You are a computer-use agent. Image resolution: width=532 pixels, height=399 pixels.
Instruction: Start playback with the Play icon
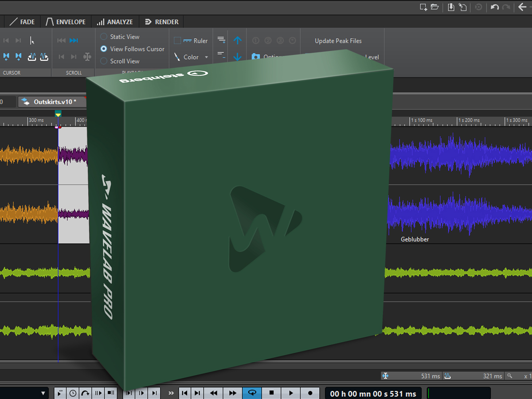click(290, 393)
